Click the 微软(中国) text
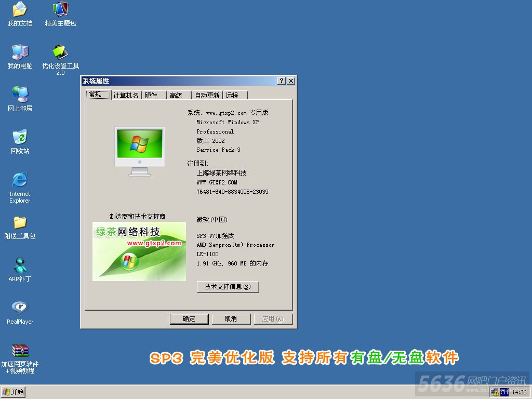 click(212, 220)
